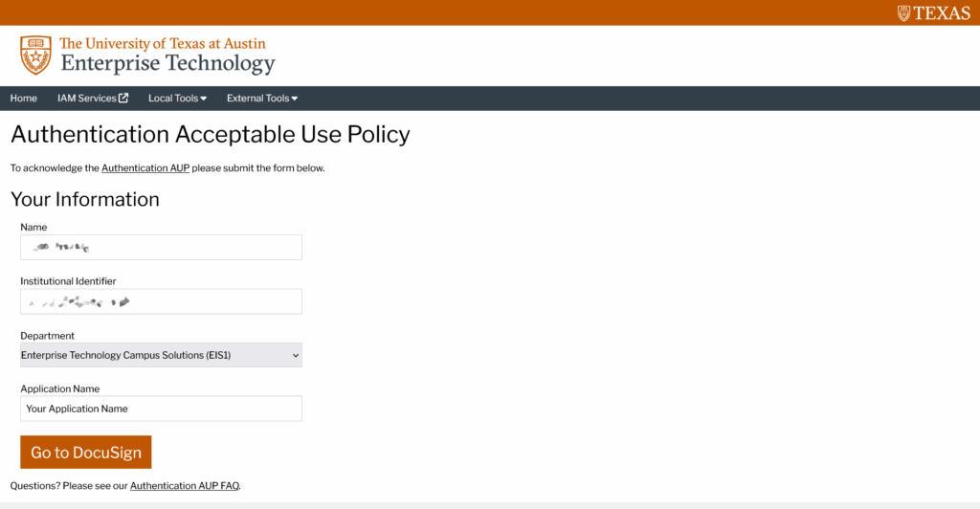
Task: Open the Department dropdown list
Action: click(x=161, y=355)
